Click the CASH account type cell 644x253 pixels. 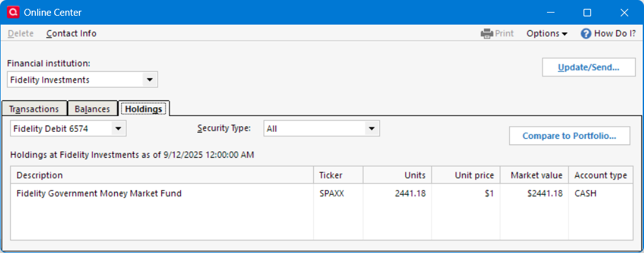[x=585, y=193]
